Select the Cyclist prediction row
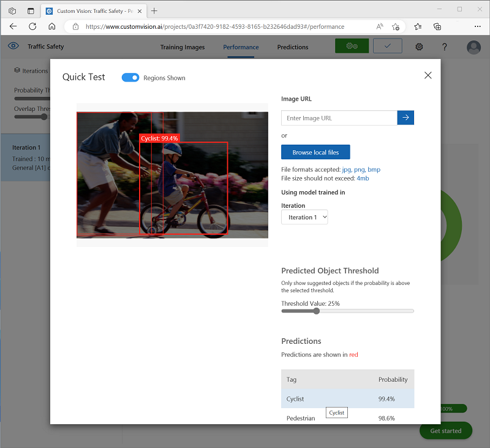 click(347, 399)
